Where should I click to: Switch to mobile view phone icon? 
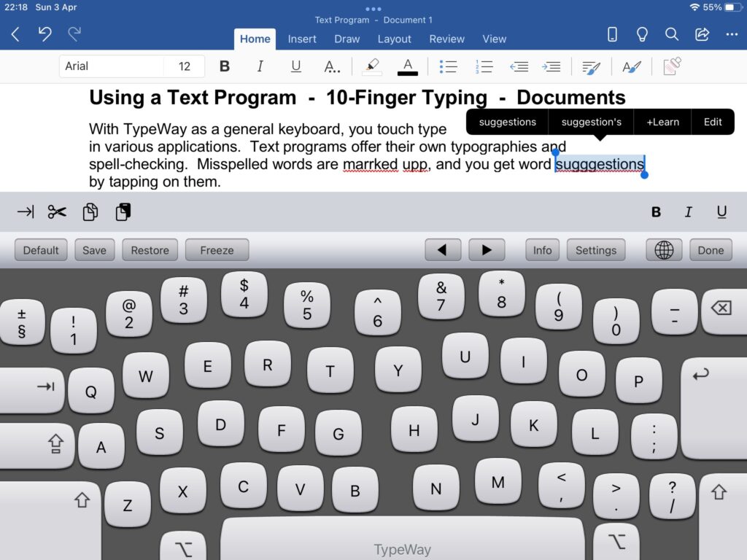click(612, 34)
